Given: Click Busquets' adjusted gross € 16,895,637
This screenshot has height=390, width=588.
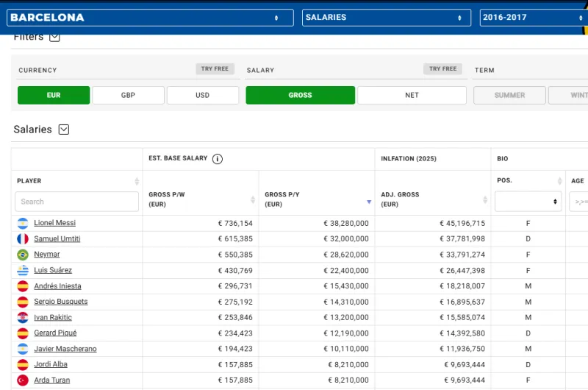Looking at the screenshot, I should tap(462, 302).
